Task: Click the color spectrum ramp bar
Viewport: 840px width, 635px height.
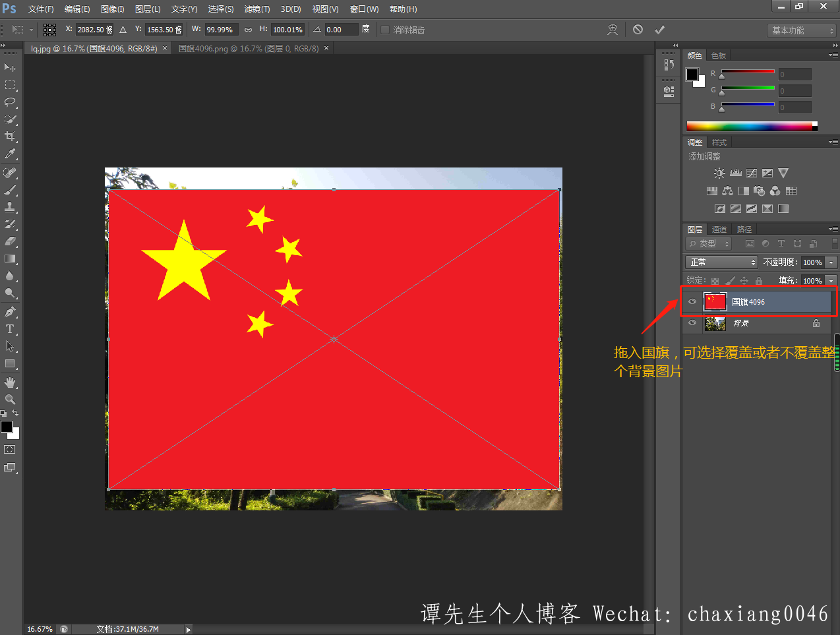Action: pos(750,126)
